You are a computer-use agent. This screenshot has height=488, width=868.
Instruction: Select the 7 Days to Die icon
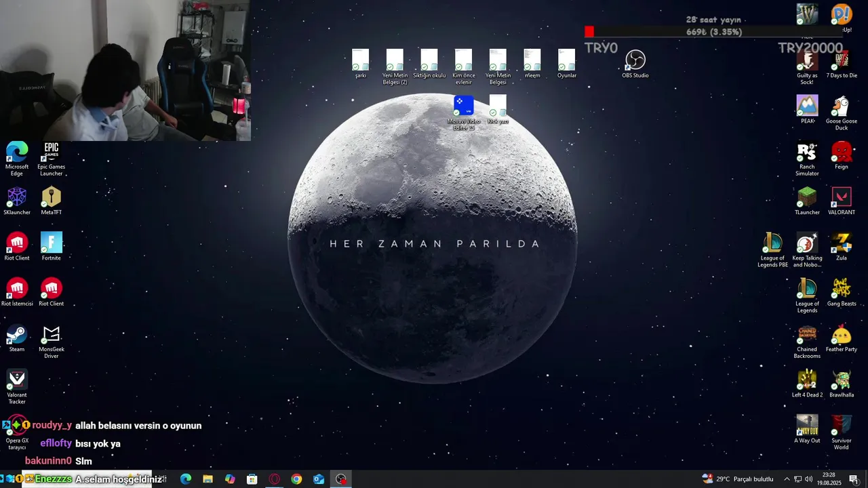click(x=842, y=64)
